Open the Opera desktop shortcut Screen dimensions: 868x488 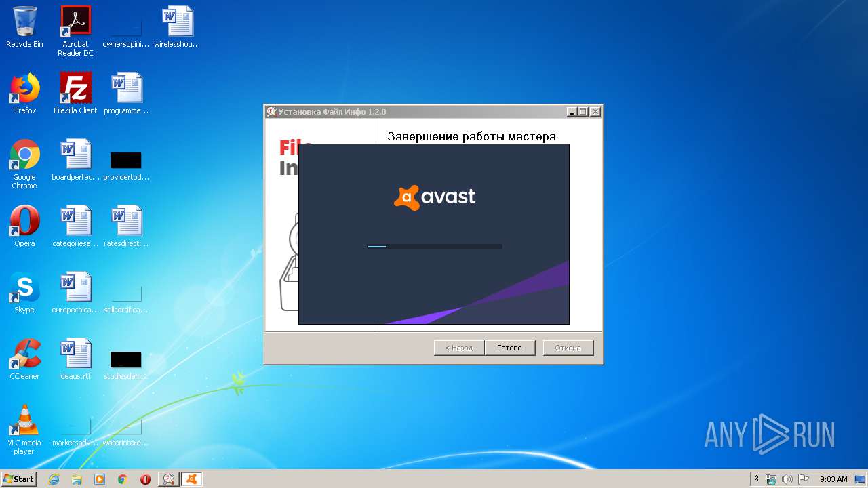pos(24,226)
